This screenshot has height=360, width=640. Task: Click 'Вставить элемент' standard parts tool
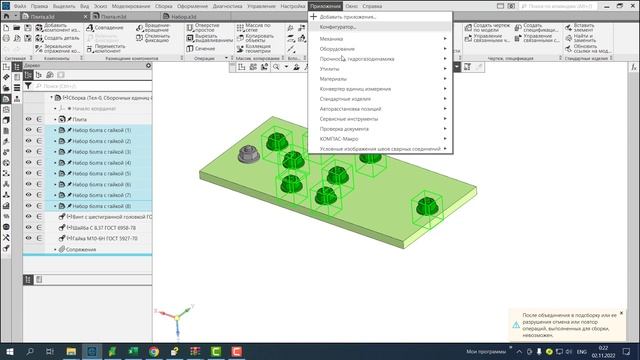(x=580, y=28)
